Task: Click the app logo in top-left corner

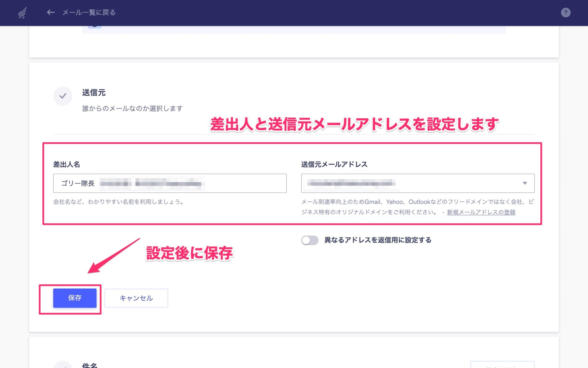Action: 22,13
